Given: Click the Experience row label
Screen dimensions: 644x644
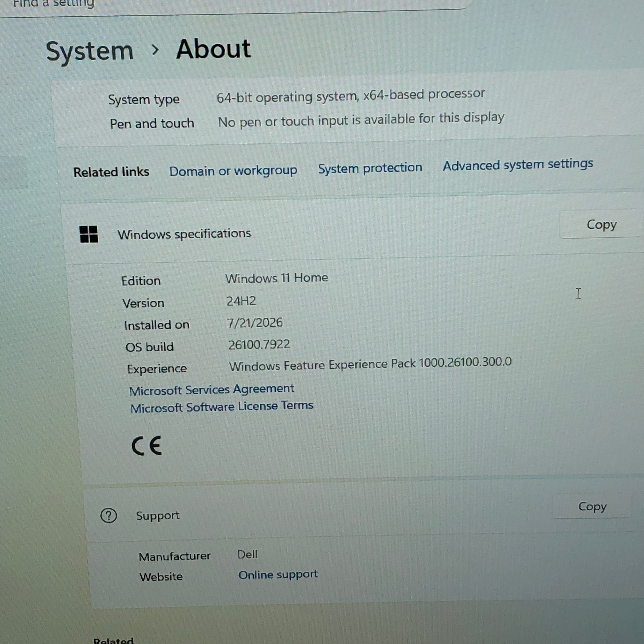Looking at the screenshot, I should pyautogui.click(x=157, y=369).
